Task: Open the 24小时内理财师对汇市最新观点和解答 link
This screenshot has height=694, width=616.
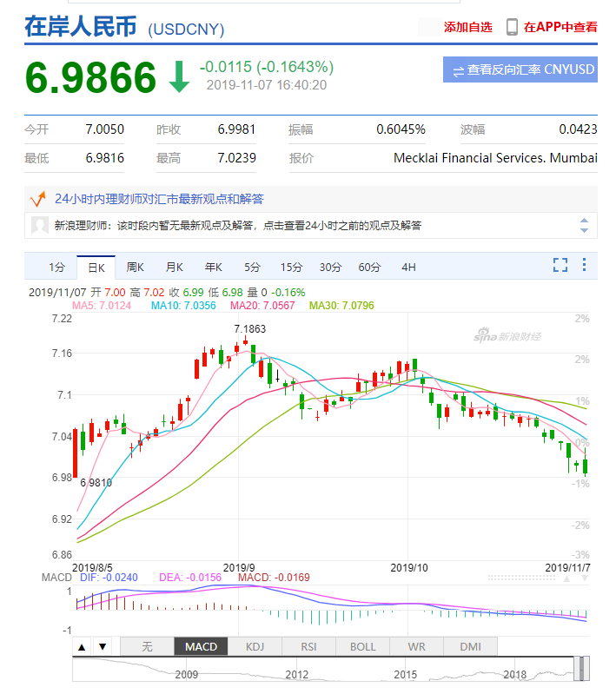Action: click(159, 199)
